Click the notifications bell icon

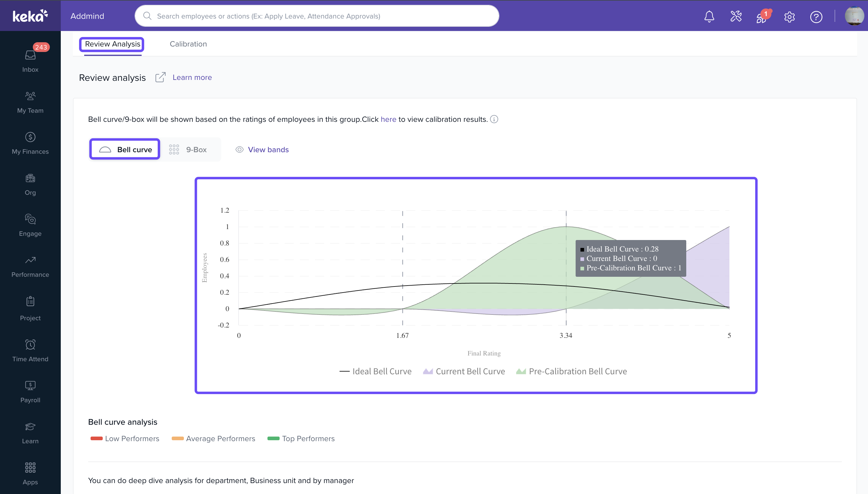(709, 16)
